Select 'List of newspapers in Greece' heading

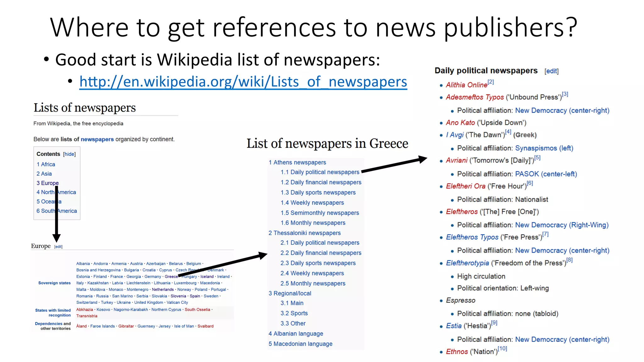point(327,144)
